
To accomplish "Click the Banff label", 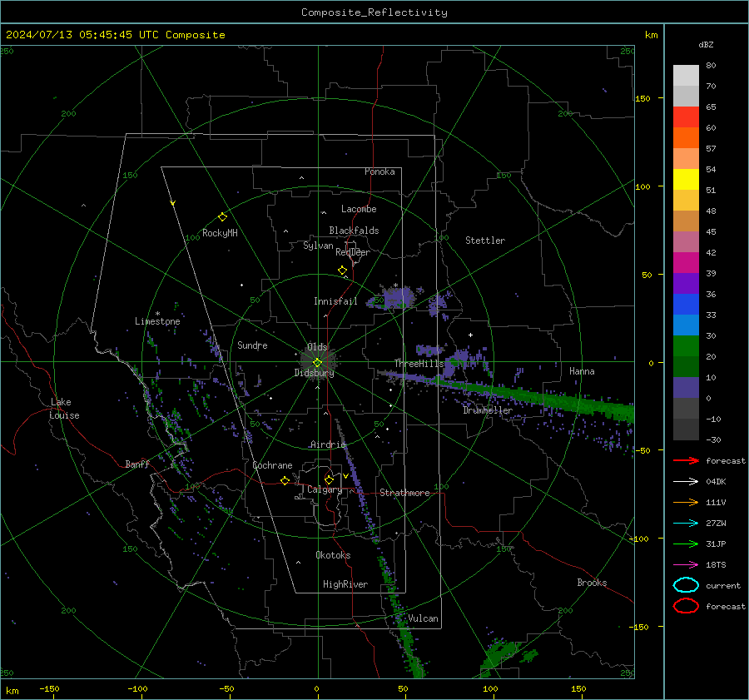I will (137, 464).
